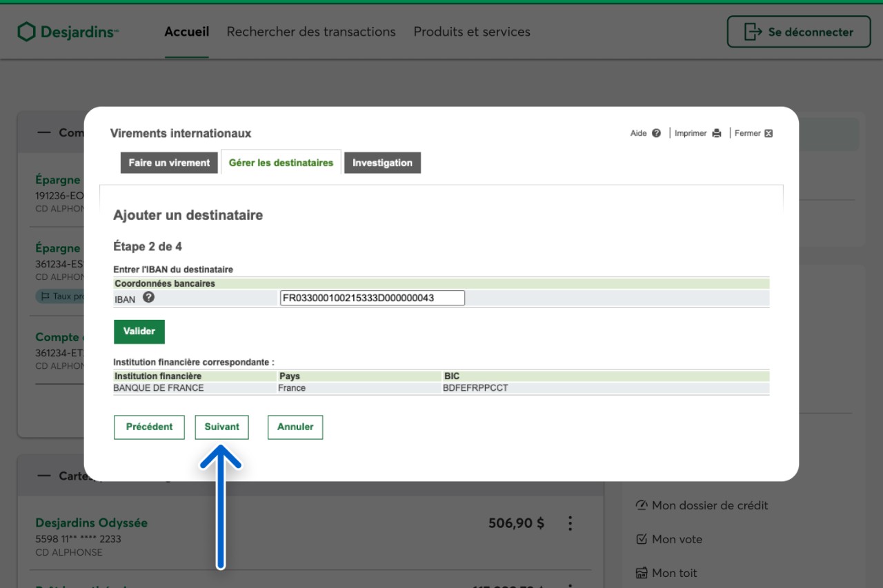Switch to the Faire un virement tab
Viewport: 883px width, 588px height.
169,163
